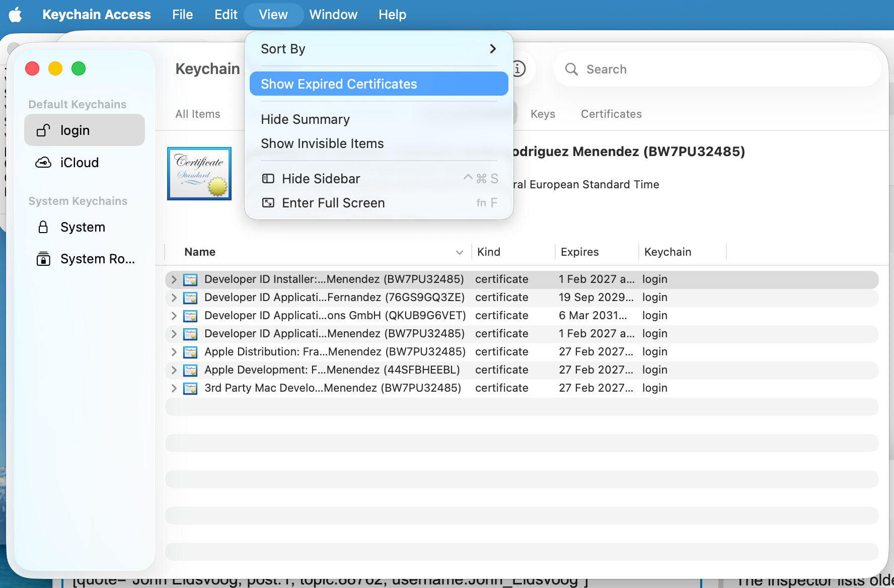894x588 pixels.
Task: Select 3rd Party Mac Develo...Menendez name
Action: click(333, 388)
